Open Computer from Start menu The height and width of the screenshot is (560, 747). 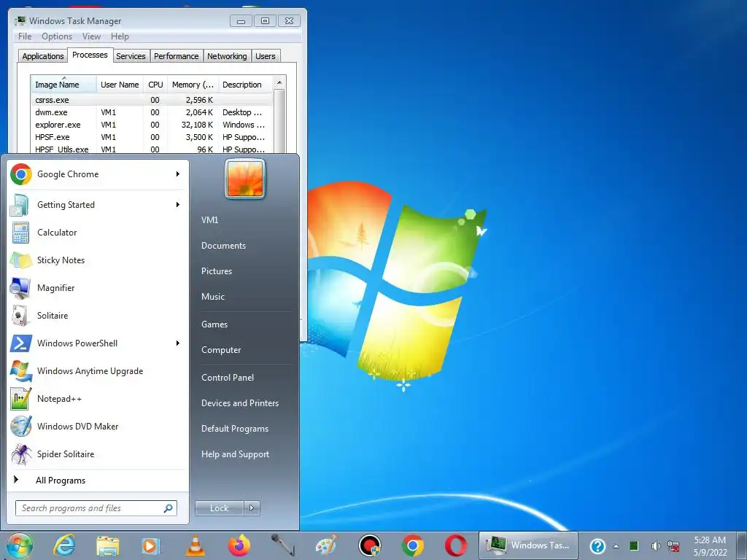[221, 350]
